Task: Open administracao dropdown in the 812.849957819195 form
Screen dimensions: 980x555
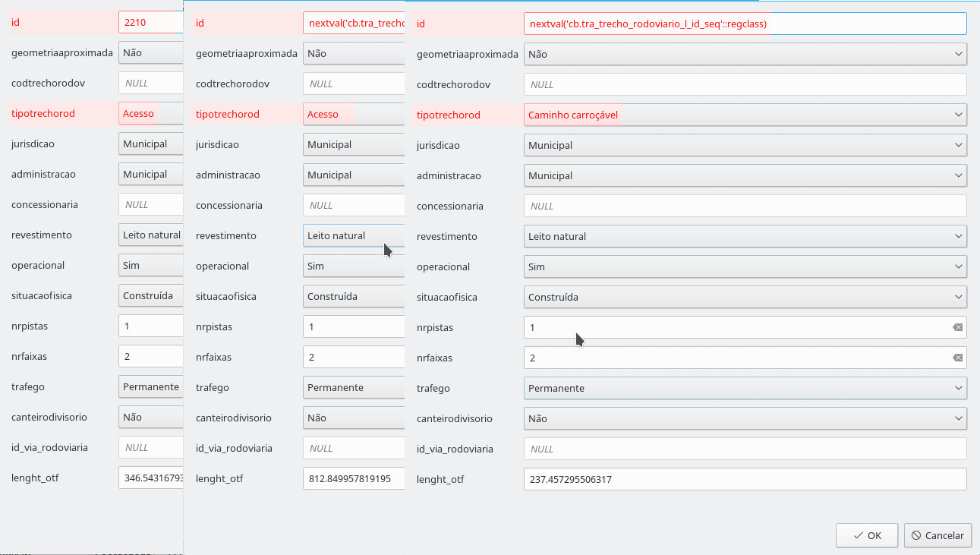Action: pyautogui.click(x=354, y=175)
